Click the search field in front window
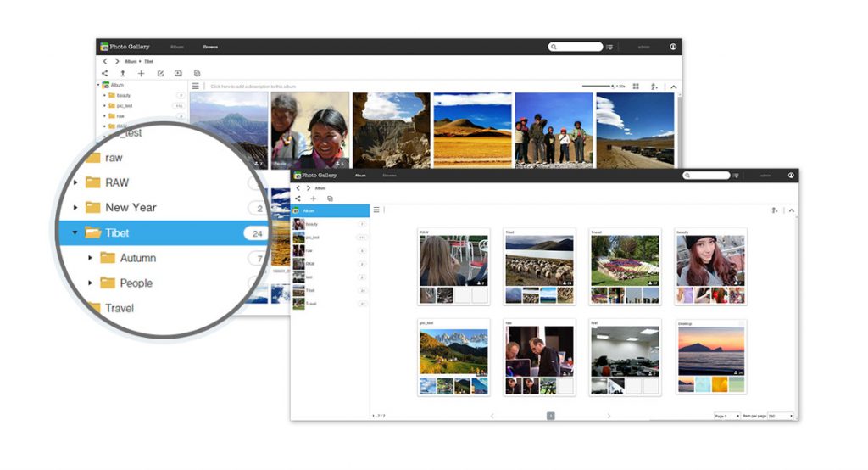The width and height of the screenshot is (868, 470). pyautogui.click(x=710, y=176)
